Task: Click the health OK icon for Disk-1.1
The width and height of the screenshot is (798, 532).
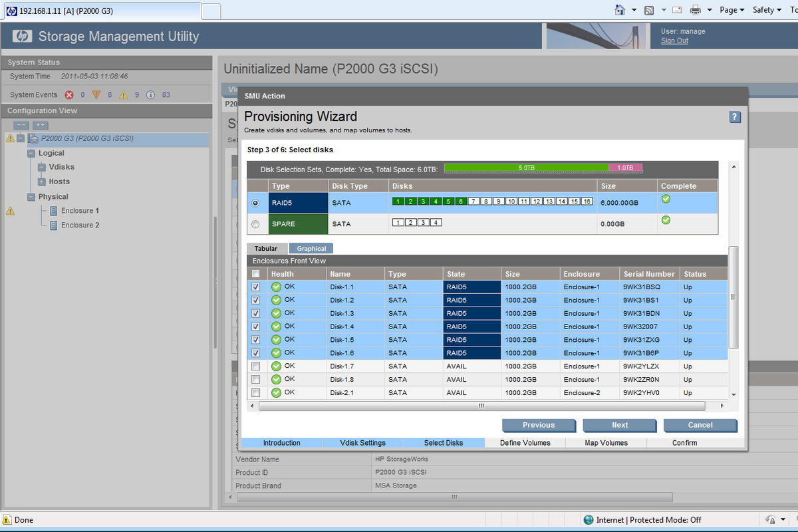Action: (275, 287)
